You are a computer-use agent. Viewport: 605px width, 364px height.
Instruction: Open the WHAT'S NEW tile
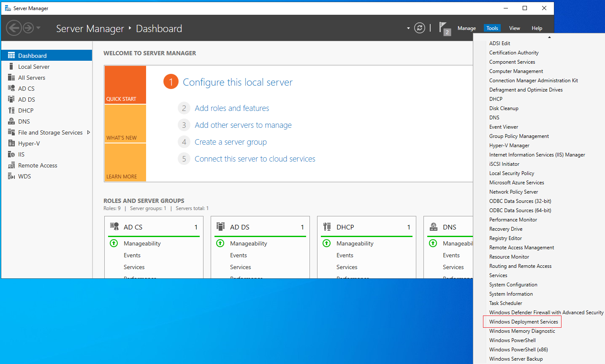point(125,124)
